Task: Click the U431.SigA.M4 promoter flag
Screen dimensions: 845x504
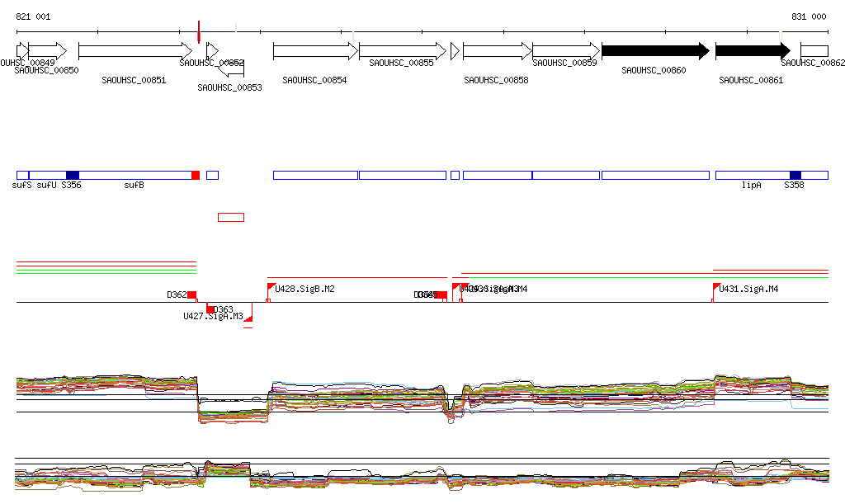Action: [x=716, y=286]
